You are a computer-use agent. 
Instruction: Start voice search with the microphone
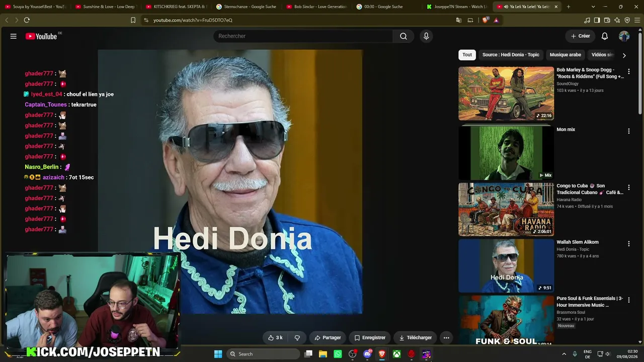coord(426,36)
